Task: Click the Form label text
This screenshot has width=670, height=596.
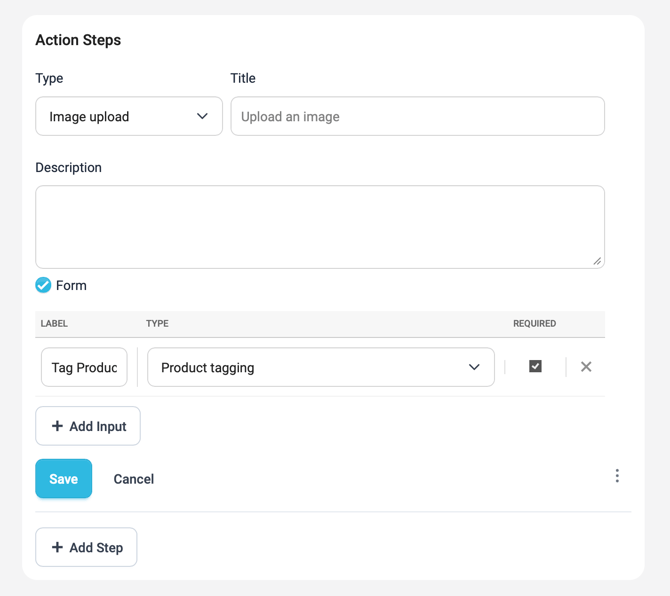Action: pyautogui.click(x=71, y=285)
